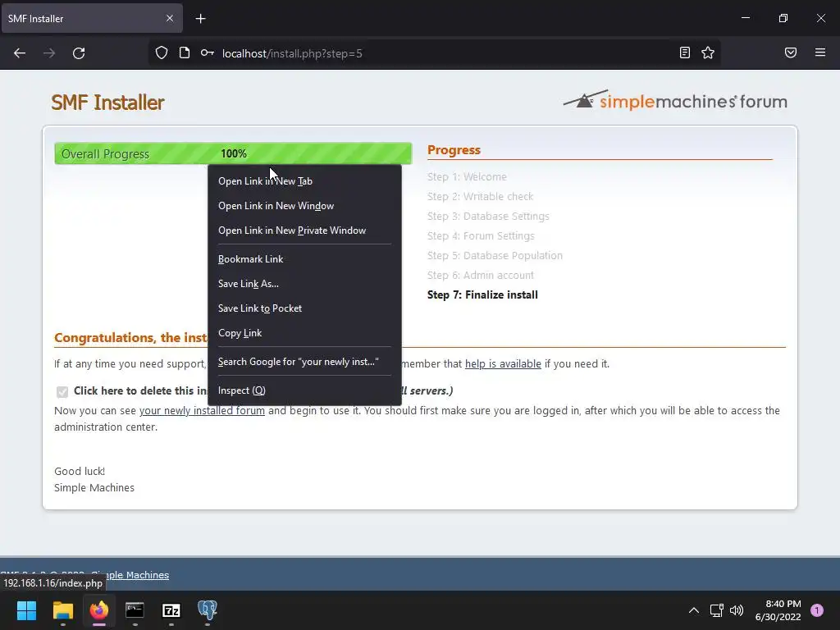840x630 pixels.
Task: Click the simplemachines forum logo
Action: tap(675, 100)
